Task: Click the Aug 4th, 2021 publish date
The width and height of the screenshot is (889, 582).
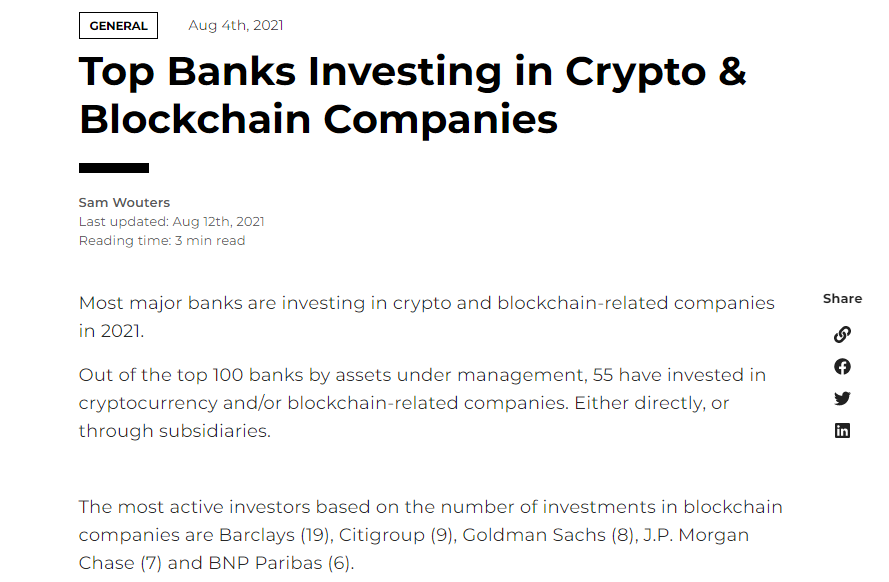Action: (x=236, y=26)
